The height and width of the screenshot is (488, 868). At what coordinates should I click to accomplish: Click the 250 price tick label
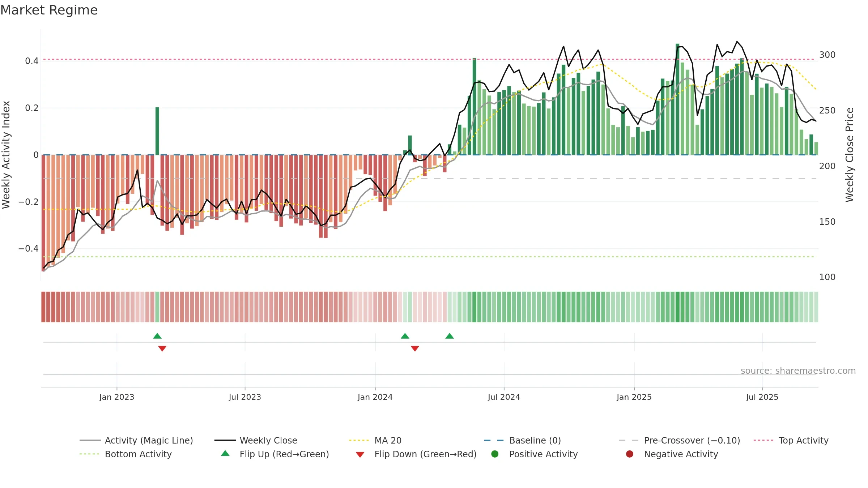[827, 111]
